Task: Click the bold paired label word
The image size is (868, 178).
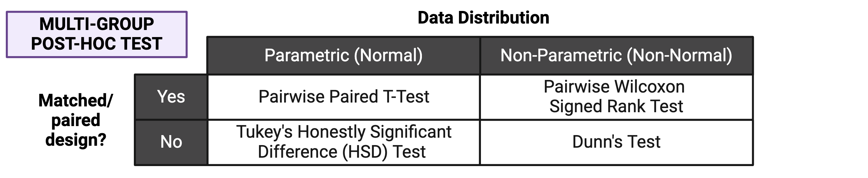Action: coord(75,120)
